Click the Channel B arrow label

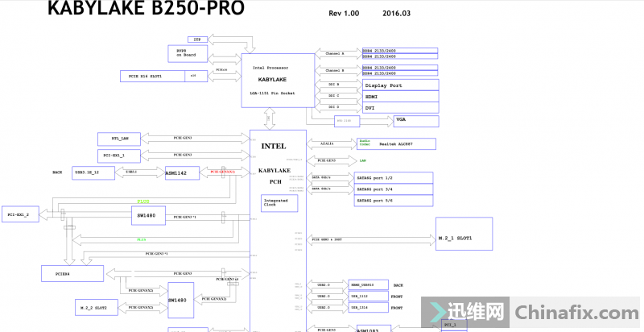click(335, 70)
